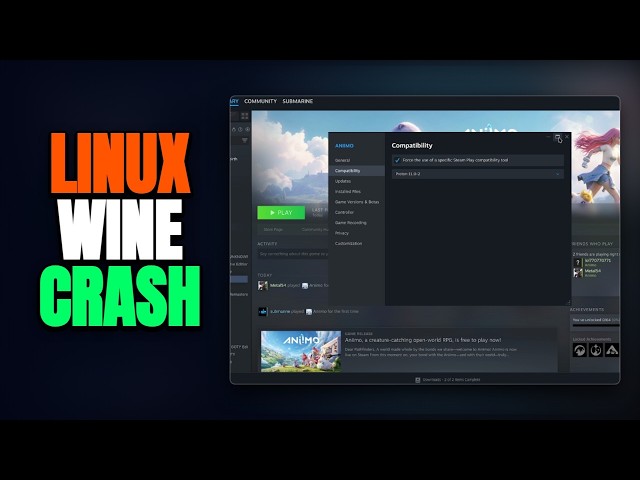Open the Controller properties section
The image size is (640, 480).
pyautogui.click(x=344, y=212)
